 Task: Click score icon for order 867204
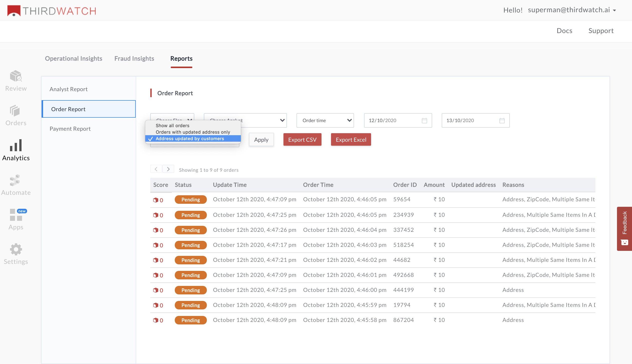(156, 320)
